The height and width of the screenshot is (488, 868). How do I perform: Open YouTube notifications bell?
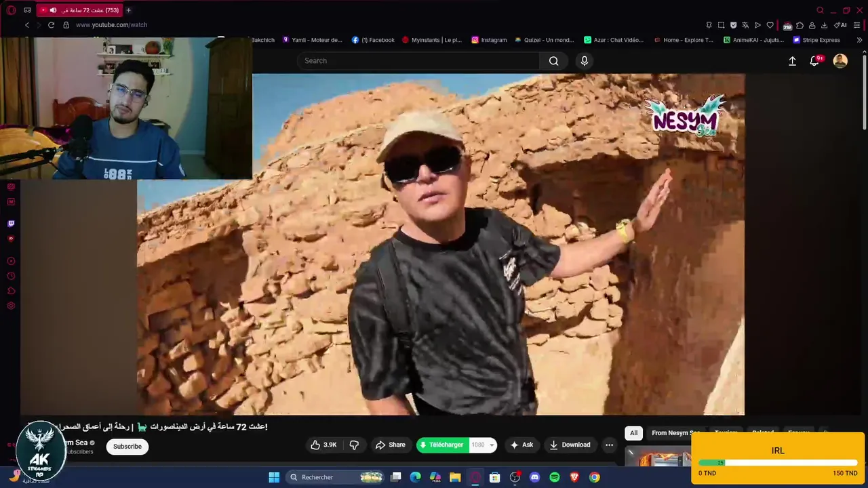815,61
